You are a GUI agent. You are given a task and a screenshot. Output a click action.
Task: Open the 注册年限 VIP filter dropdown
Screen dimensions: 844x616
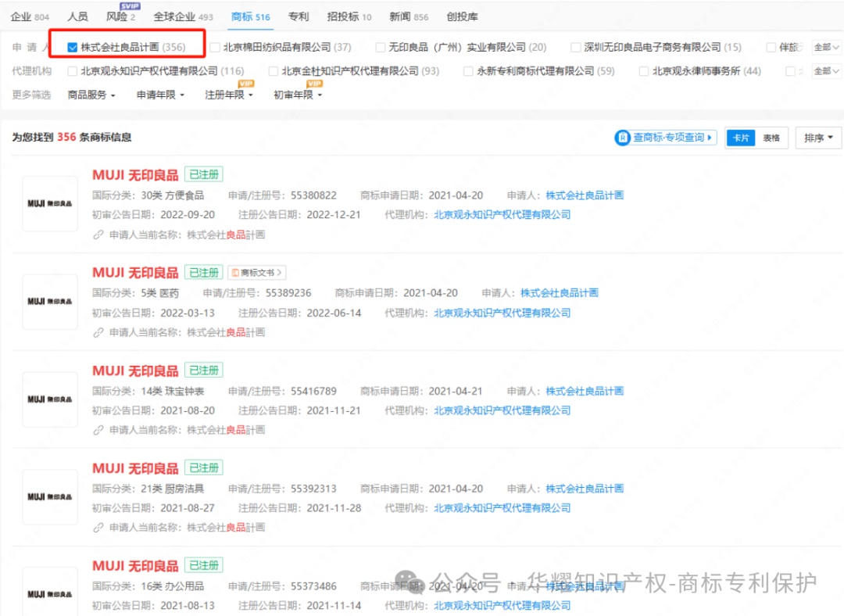click(x=229, y=95)
